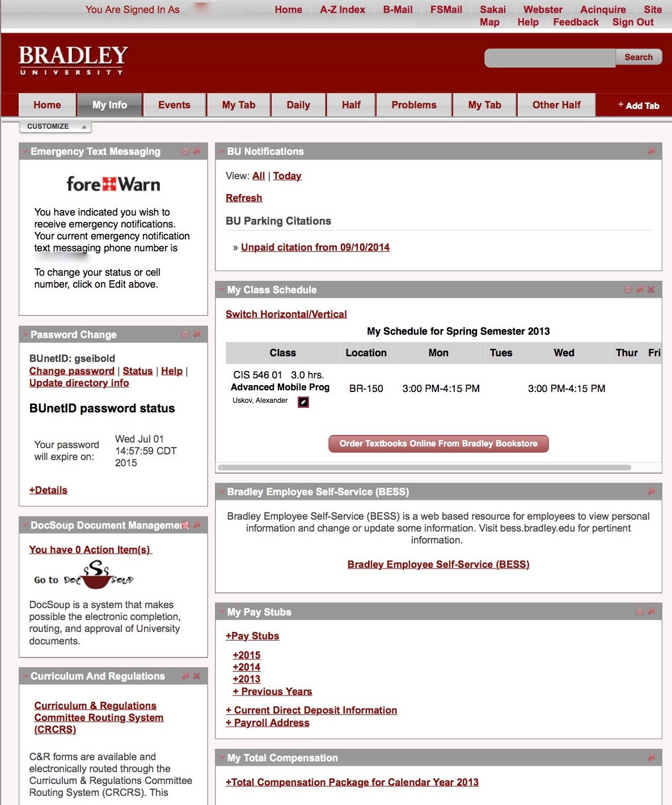The width and height of the screenshot is (672, 805).
Task: Click the class schedule horizontal scrollbar
Action: [x=424, y=468]
